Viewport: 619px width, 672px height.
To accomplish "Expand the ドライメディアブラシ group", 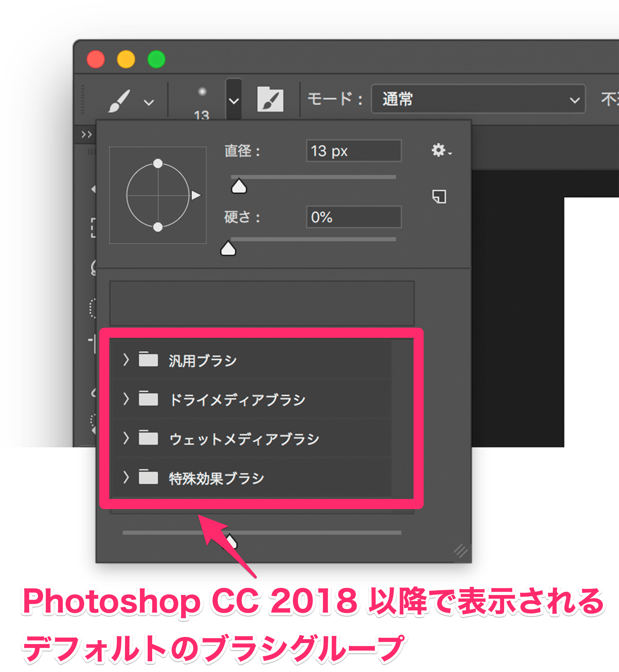I will 127,399.
